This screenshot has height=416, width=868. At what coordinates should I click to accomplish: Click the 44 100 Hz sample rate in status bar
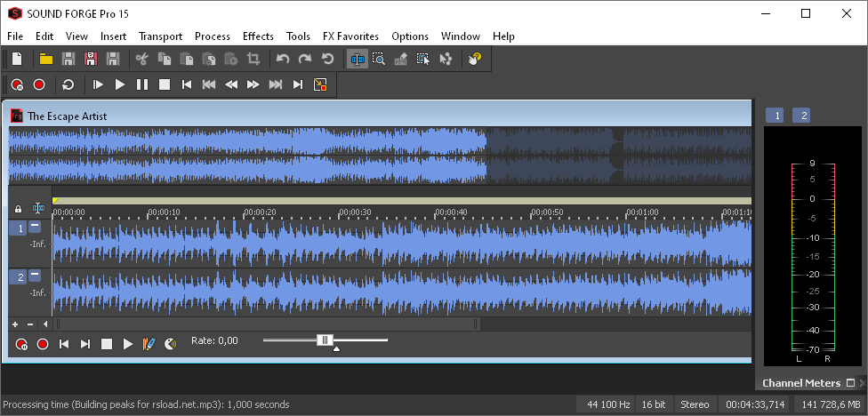point(608,405)
